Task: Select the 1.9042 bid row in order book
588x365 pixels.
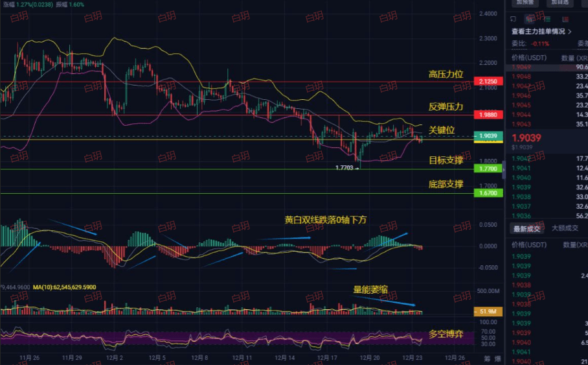Action: 547,158
